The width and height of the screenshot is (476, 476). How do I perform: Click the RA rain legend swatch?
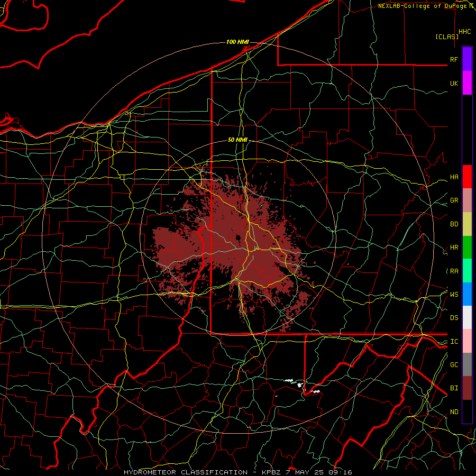pyautogui.click(x=467, y=271)
